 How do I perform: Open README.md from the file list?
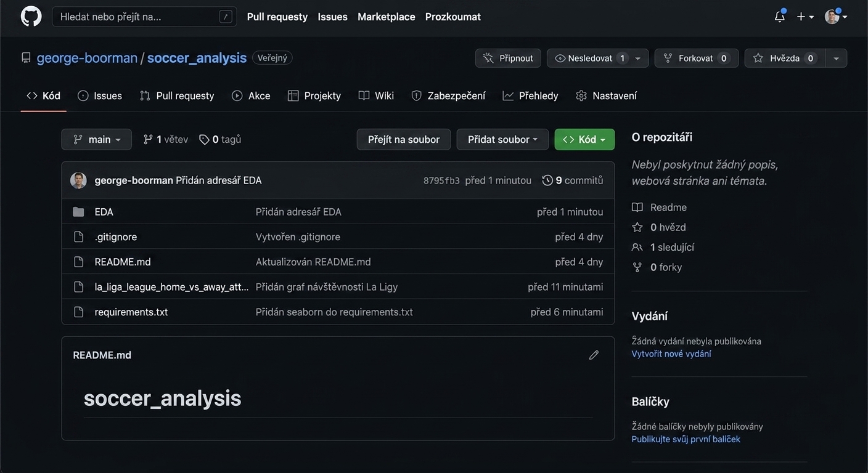pos(123,262)
